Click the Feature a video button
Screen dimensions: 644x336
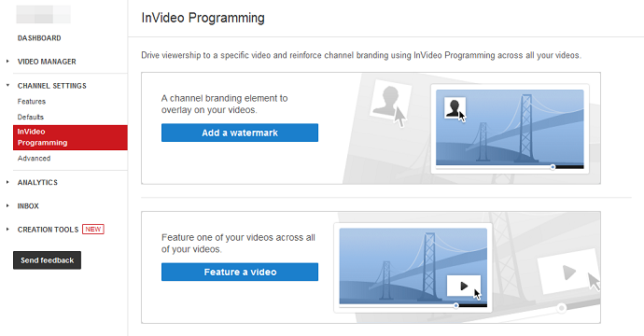(240, 272)
